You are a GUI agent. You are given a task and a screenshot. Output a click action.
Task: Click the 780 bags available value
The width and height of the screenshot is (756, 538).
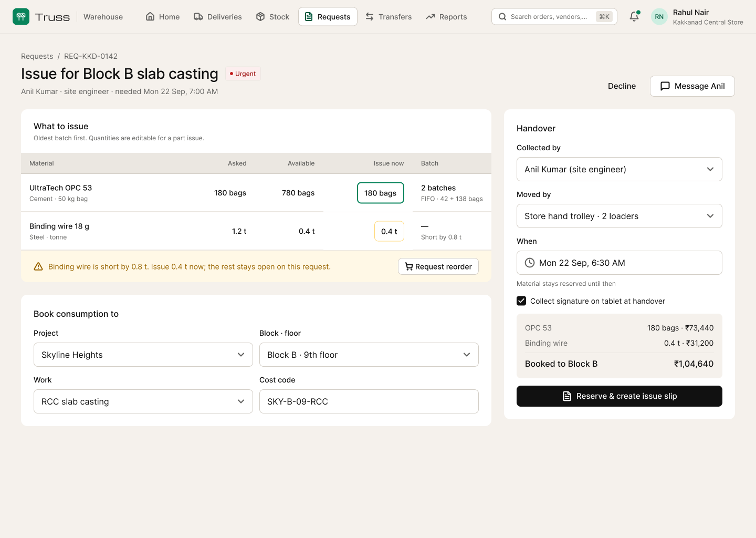(298, 193)
